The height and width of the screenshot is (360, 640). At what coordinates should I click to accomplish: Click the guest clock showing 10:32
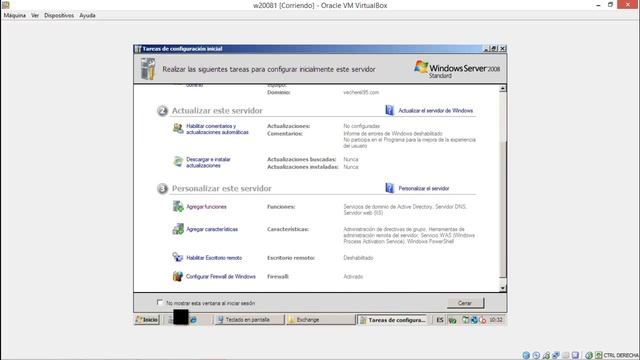coord(496,320)
